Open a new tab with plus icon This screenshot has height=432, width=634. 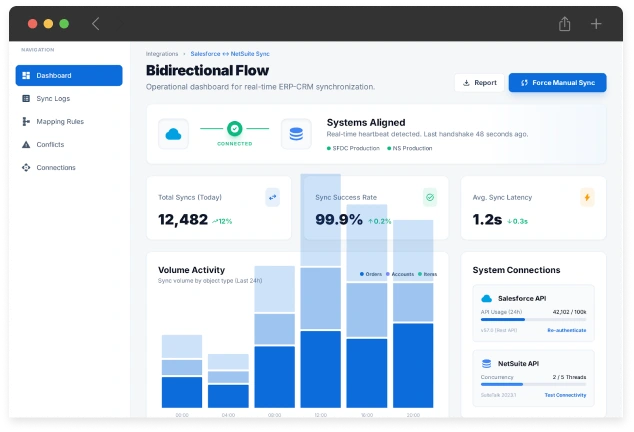tap(596, 23)
